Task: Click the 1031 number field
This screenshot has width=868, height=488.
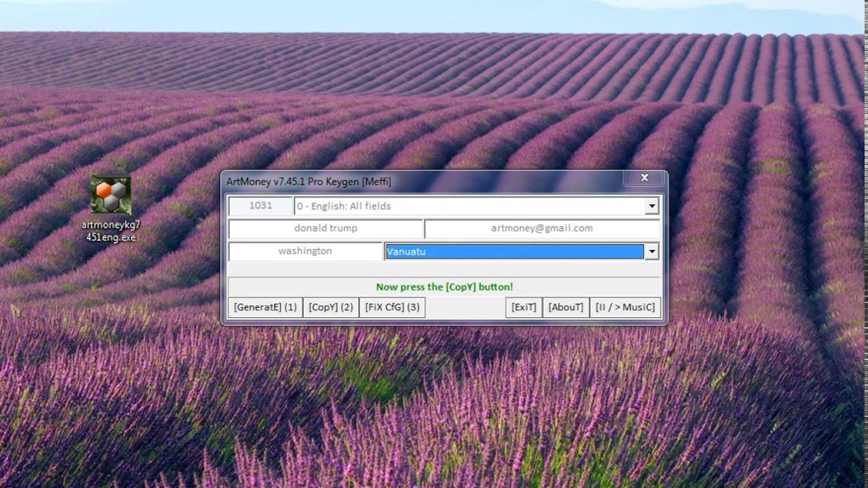Action: click(x=260, y=206)
